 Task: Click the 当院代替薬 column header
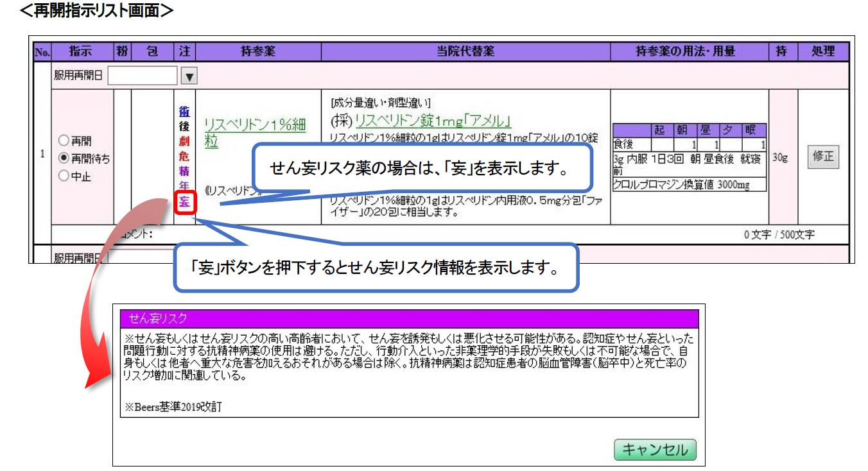465,52
